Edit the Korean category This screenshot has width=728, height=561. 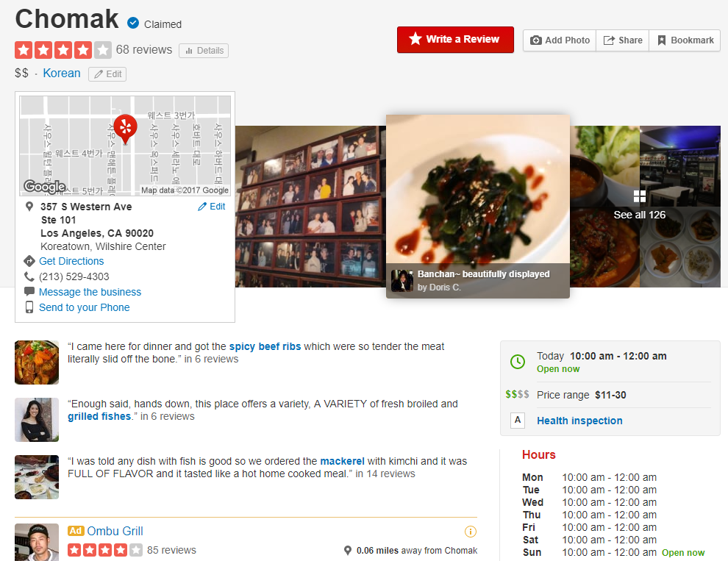tap(107, 74)
